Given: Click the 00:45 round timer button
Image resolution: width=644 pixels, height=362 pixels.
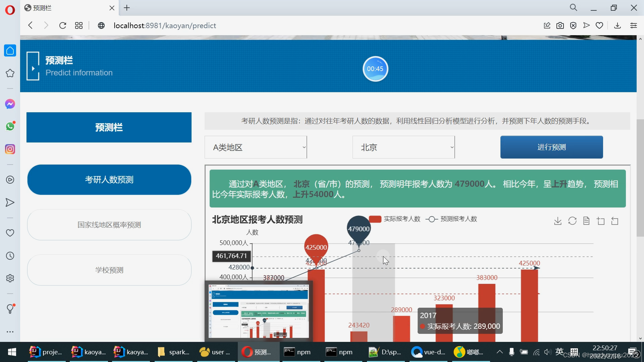Looking at the screenshot, I should 375,69.
